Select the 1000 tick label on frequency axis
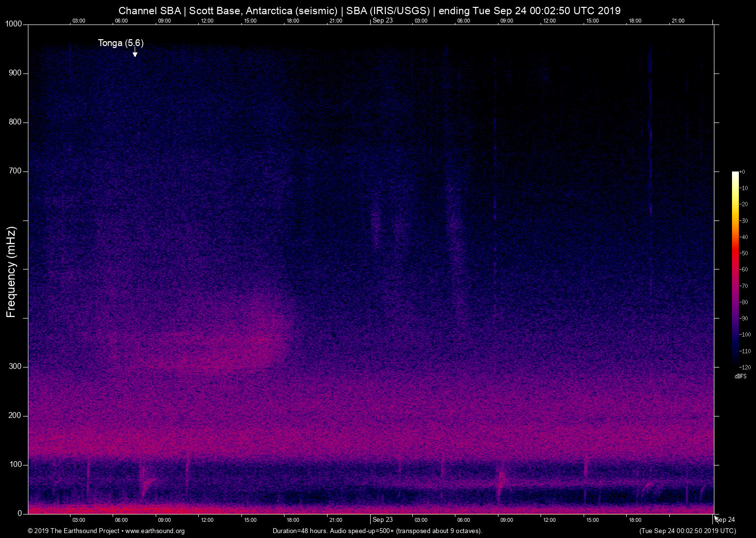Viewport: 756px width, 538px height. coord(13,24)
